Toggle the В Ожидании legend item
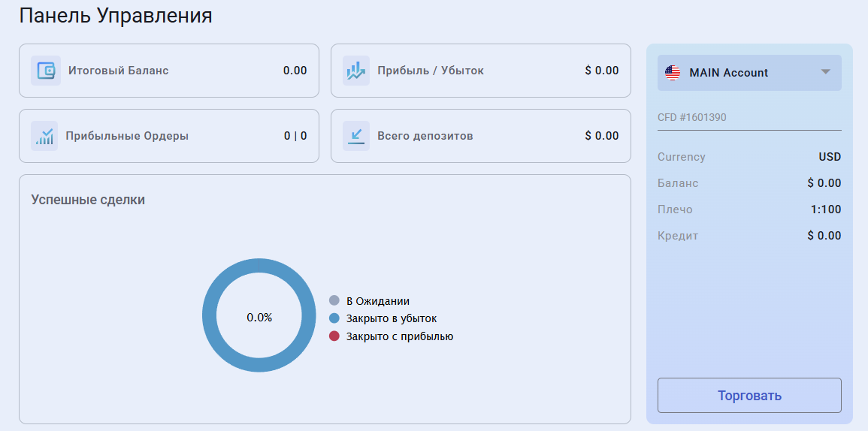 tap(377, 301)
